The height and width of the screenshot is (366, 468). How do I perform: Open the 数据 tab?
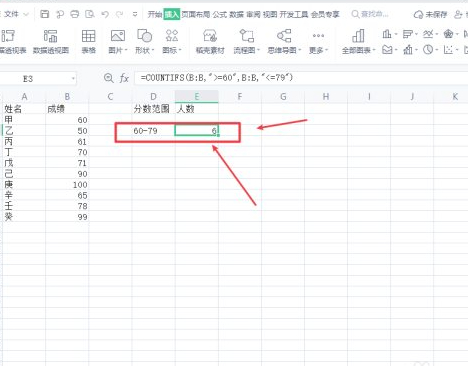click(x=236, y=14)
